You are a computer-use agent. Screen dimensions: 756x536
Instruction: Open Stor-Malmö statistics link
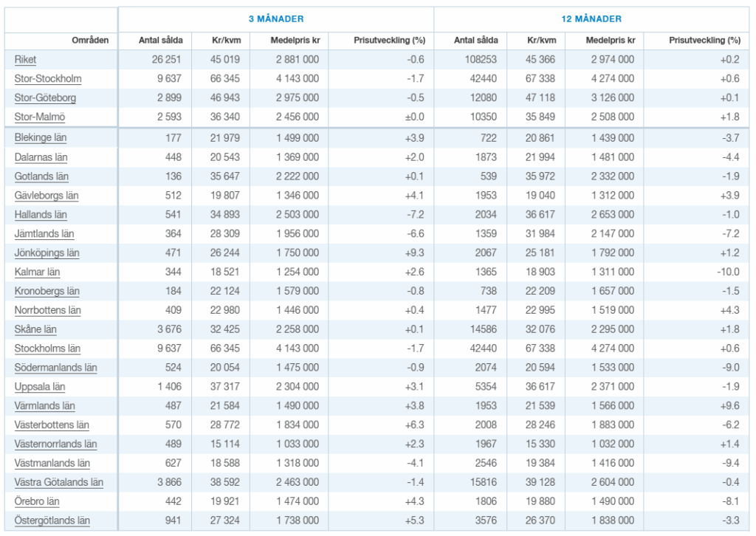click(40, 117)
